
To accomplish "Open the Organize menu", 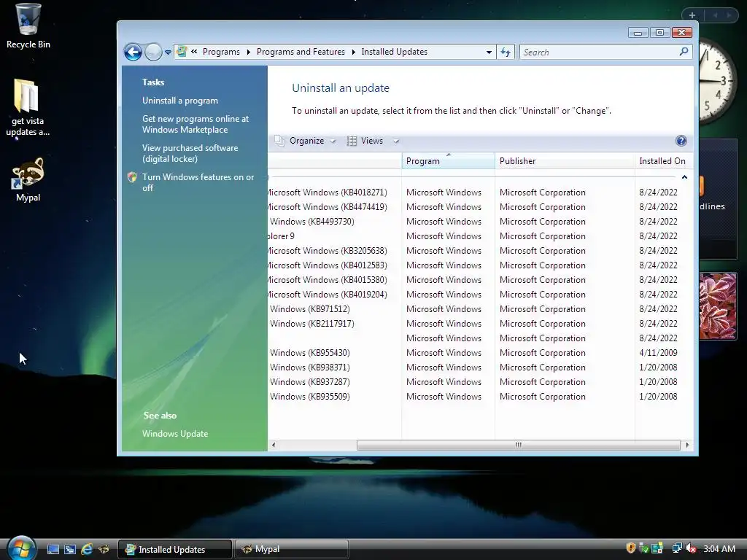I will [x=306, y=141].
